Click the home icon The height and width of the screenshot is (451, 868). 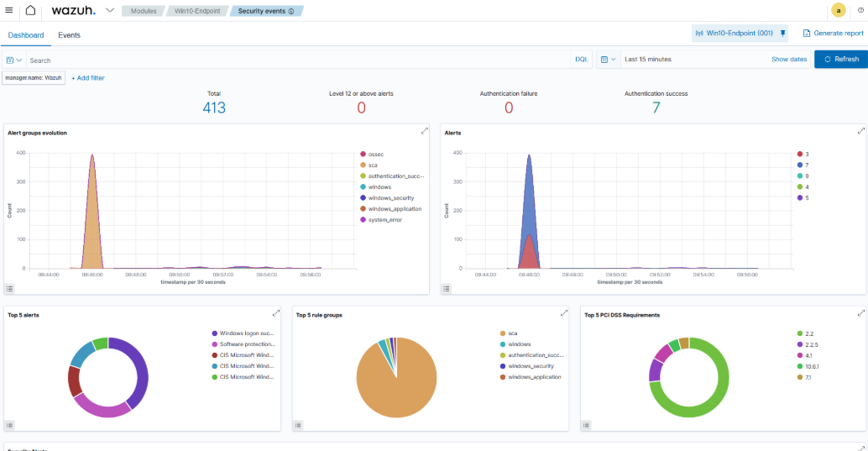pyautogui.click(x=30, y=11)
